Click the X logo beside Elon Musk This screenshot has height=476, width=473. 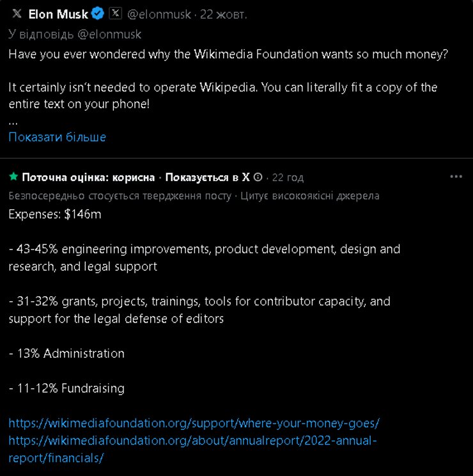pos(17,13)
